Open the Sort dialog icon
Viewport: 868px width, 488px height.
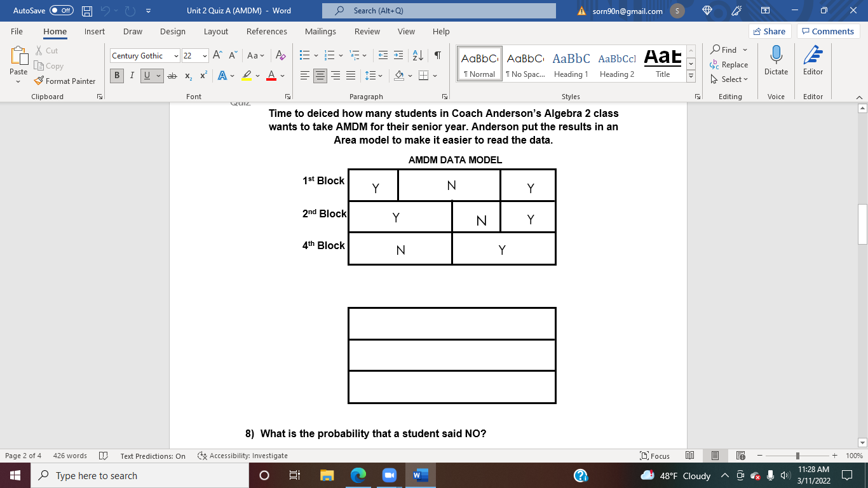(x=417, y=55)
